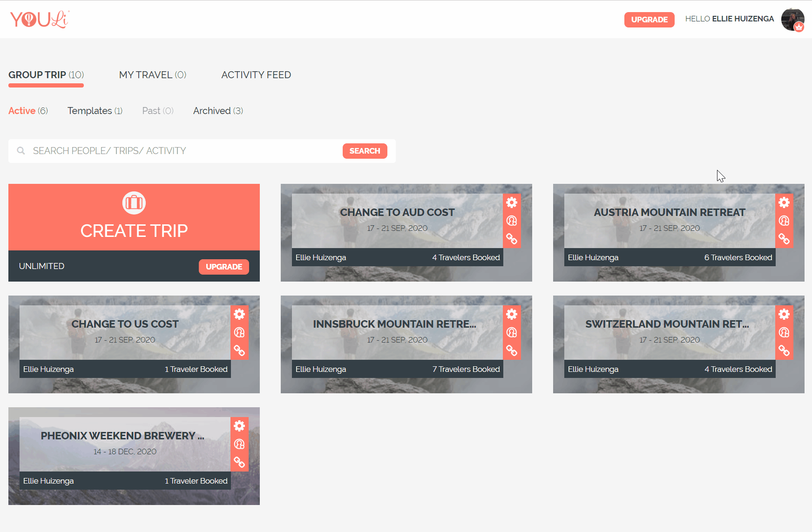This screenshot has width=812, height=532.
Task: Open Change to US Cost trip title
Action: pyautogui.click(x=125, y=324)
